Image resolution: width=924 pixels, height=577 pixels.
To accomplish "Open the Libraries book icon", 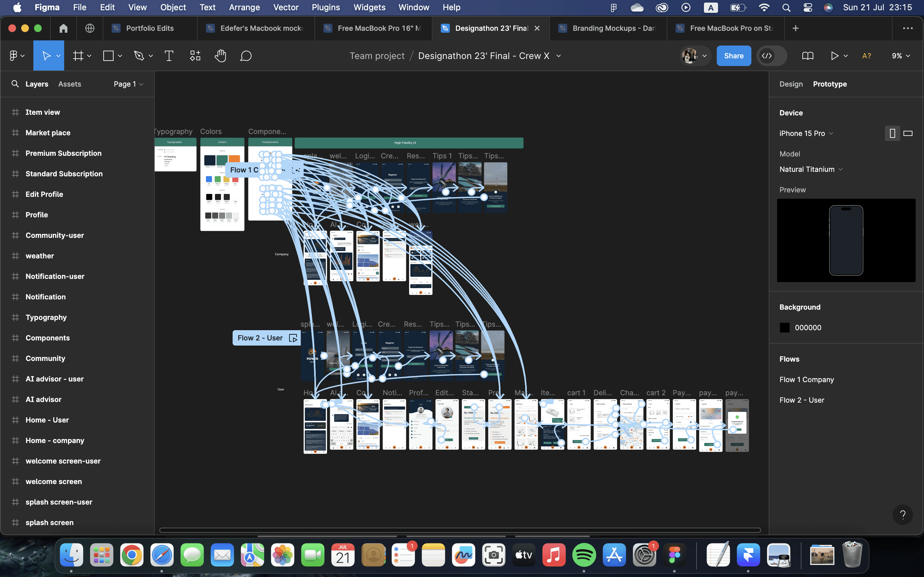I will click(808, 56).
